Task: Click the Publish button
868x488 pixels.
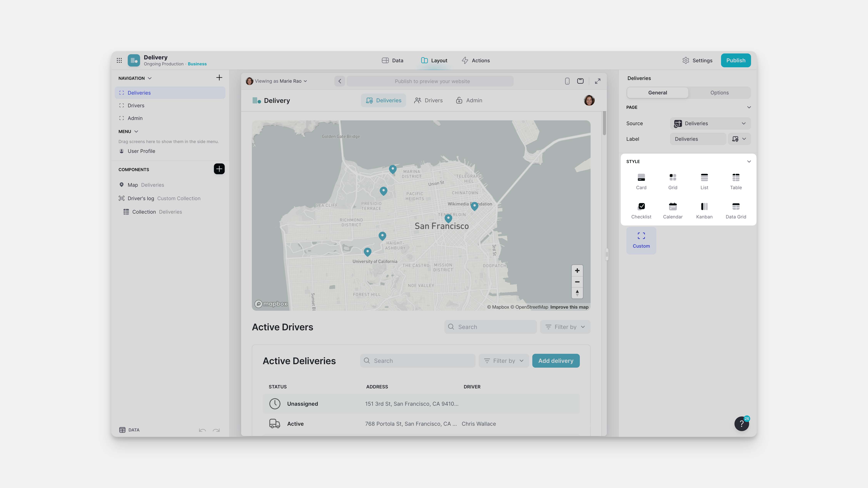Action: point(736,60)
